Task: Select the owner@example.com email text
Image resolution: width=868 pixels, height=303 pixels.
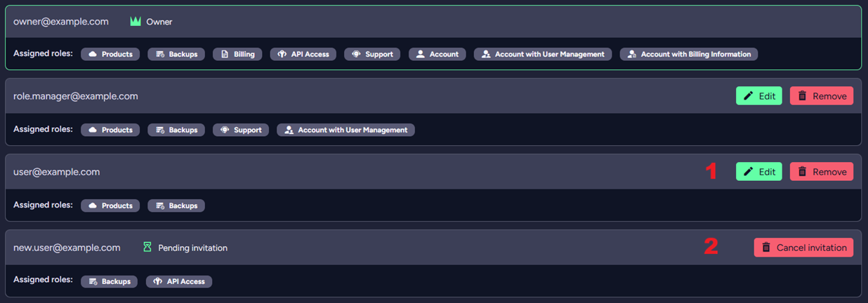Action: click(x=61, y=22)
